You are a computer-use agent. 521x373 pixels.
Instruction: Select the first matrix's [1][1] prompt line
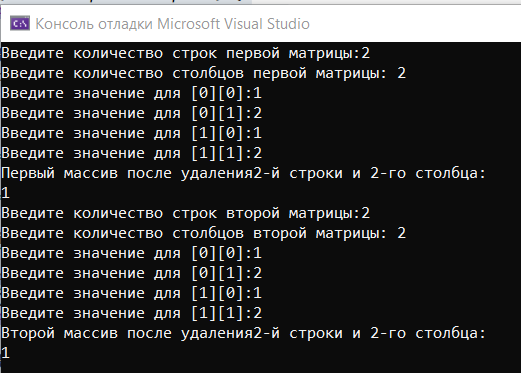132,153
